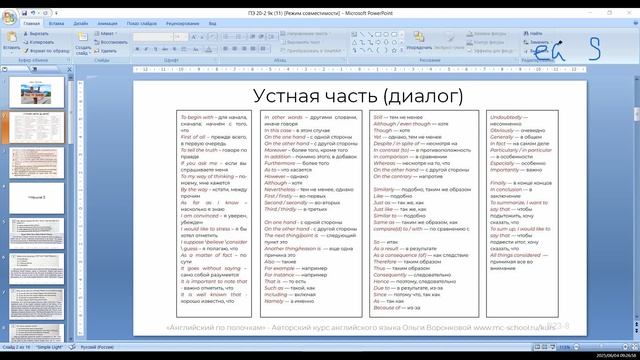The height and width of the screenshot is (360, 640).
Task: Activate Format Painter (Формат по образцу)
Action: coord(46,51)
